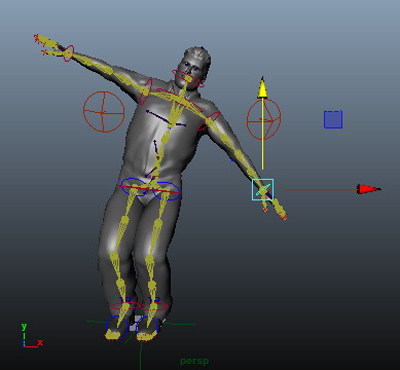Select red ankle ring under the lowered arm
This screenshot has width=400, height=370.
(153, 306)
